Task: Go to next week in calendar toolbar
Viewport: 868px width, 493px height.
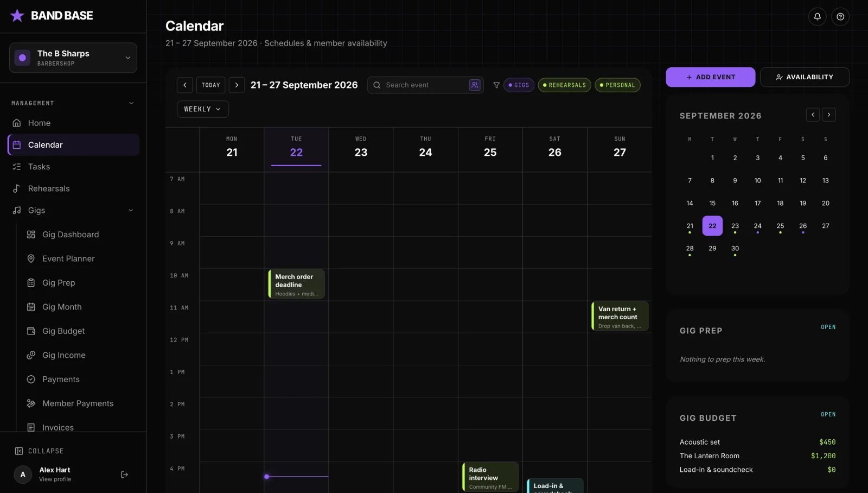Action: click(237, 85)
